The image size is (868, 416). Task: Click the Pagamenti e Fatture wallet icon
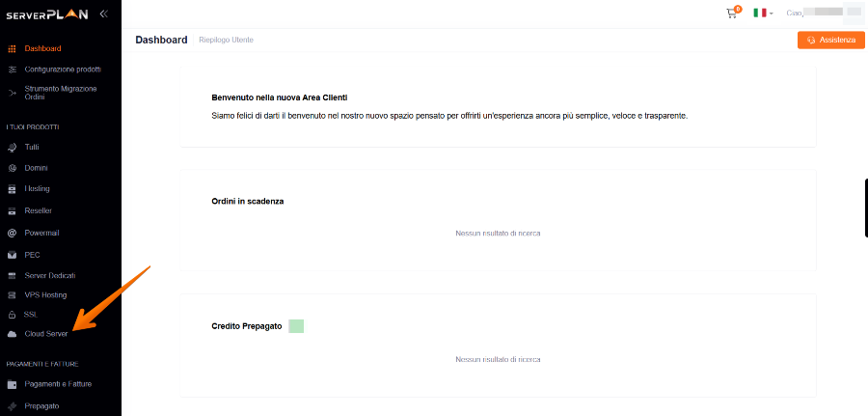(12, 384)
